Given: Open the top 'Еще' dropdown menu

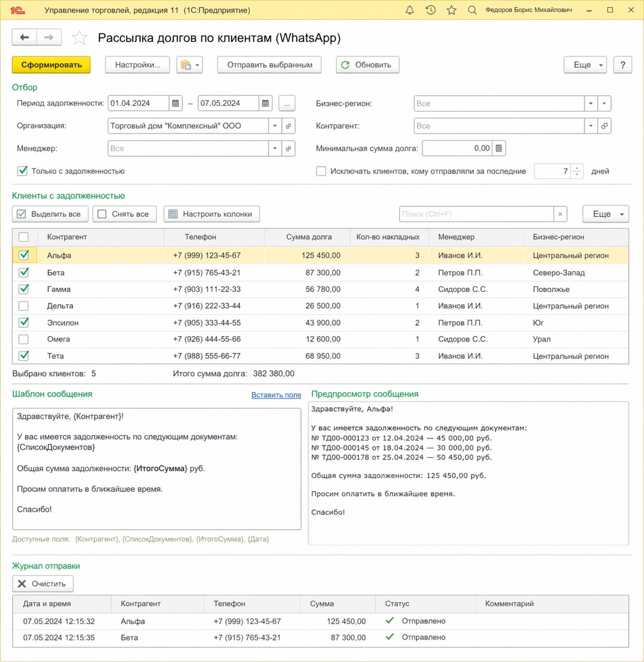Looking at the screenshot, I should 585,65.
